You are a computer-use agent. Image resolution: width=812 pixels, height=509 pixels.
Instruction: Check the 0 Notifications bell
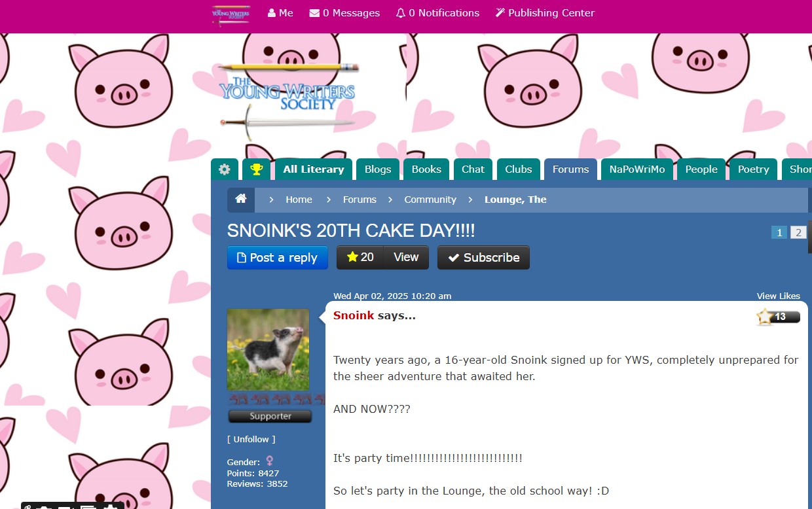pyautogui.click(x=437, y=13)
